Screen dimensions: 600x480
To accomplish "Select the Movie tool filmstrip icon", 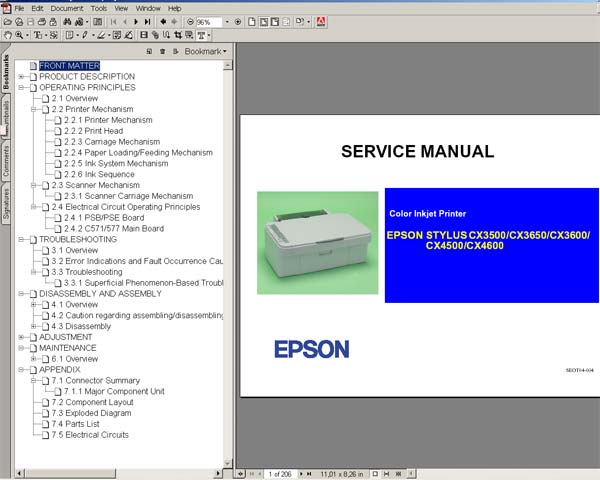I will 144,36.
